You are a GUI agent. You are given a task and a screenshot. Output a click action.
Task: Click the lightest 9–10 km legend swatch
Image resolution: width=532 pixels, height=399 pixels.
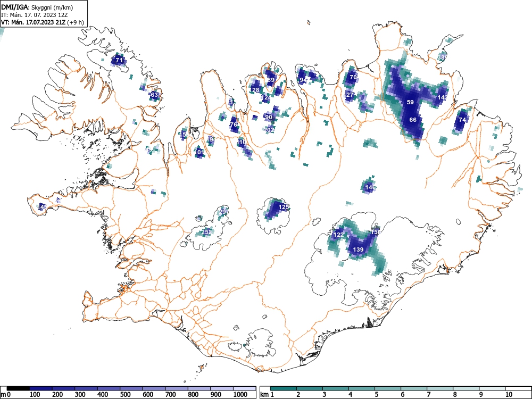(492, 388)
